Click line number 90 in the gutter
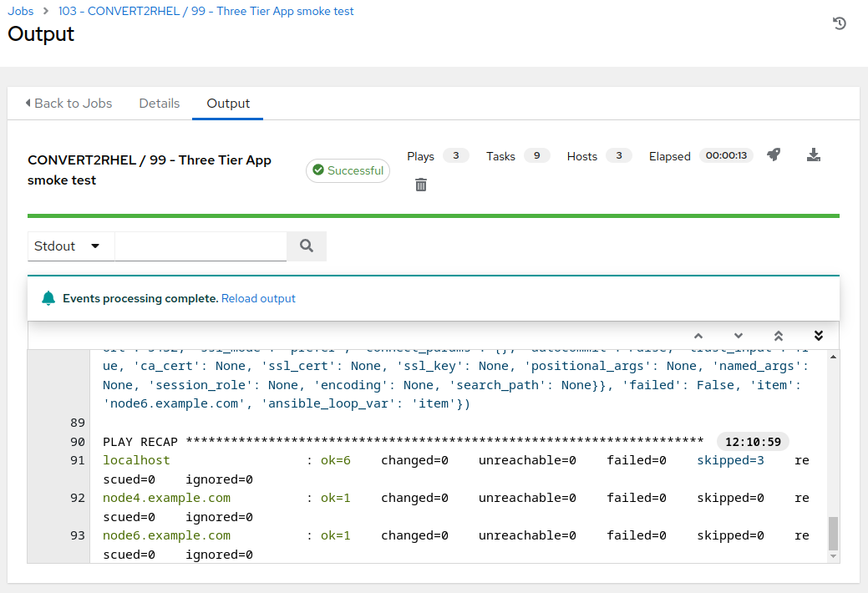The image size is (868, 593). 78,442
